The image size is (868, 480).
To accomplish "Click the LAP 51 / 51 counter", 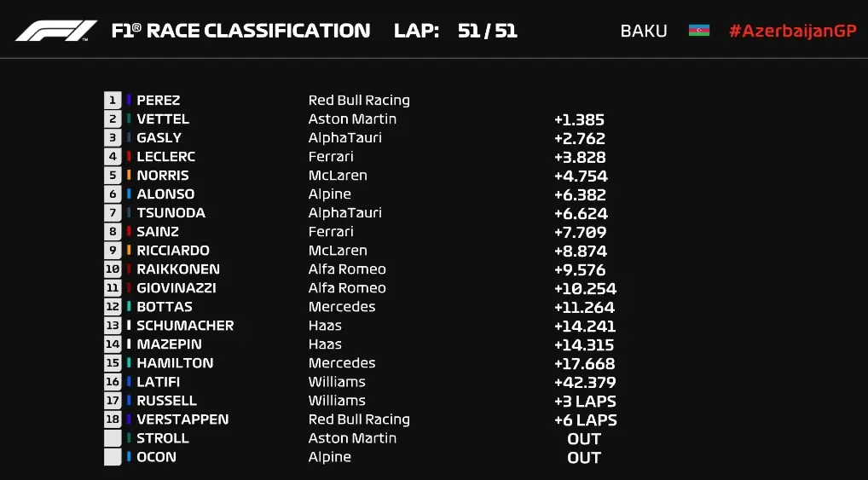I will [x=455, y=31].
